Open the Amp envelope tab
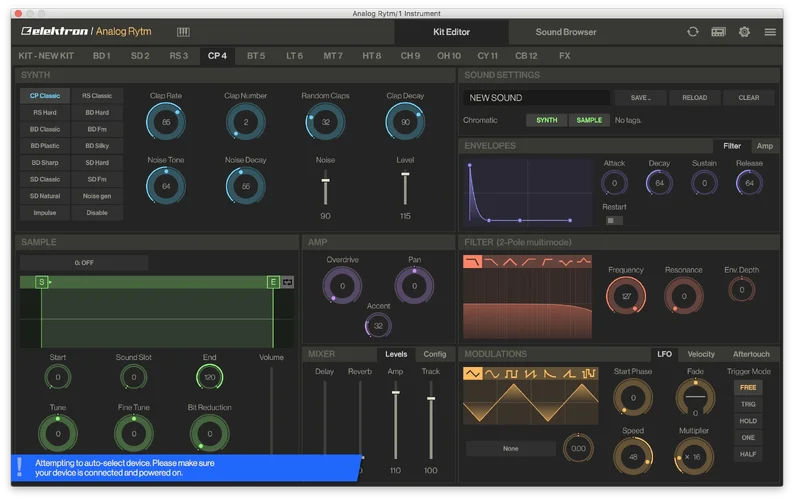794x500 pixels. pyautogui.click(x=765, y=146)
